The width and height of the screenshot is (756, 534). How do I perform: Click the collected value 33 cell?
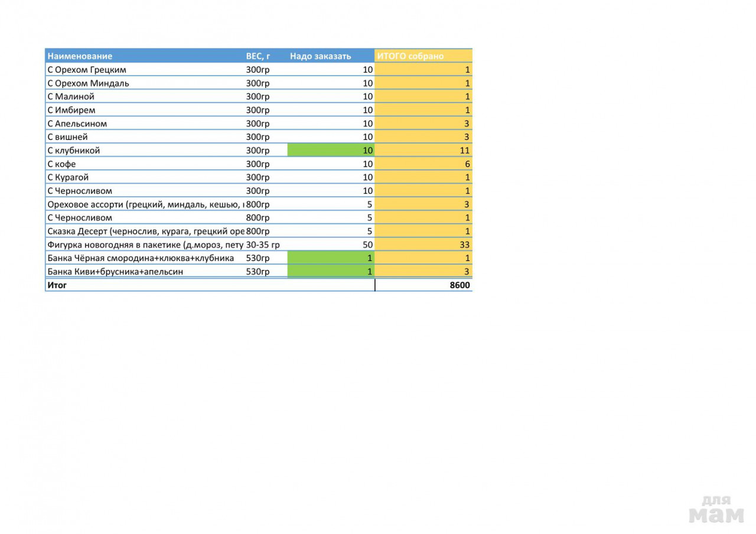pos(423,245)
